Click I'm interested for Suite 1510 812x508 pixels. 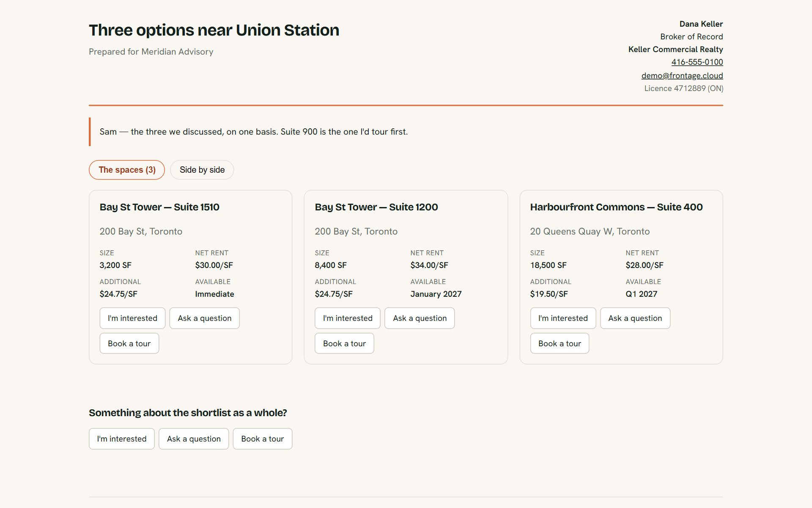point(132,318)
